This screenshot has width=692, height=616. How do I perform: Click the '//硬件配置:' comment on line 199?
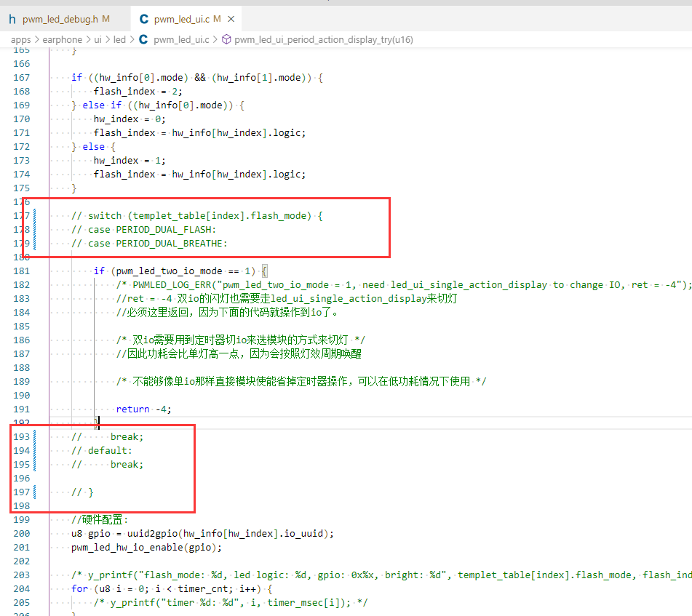[100, 520]
